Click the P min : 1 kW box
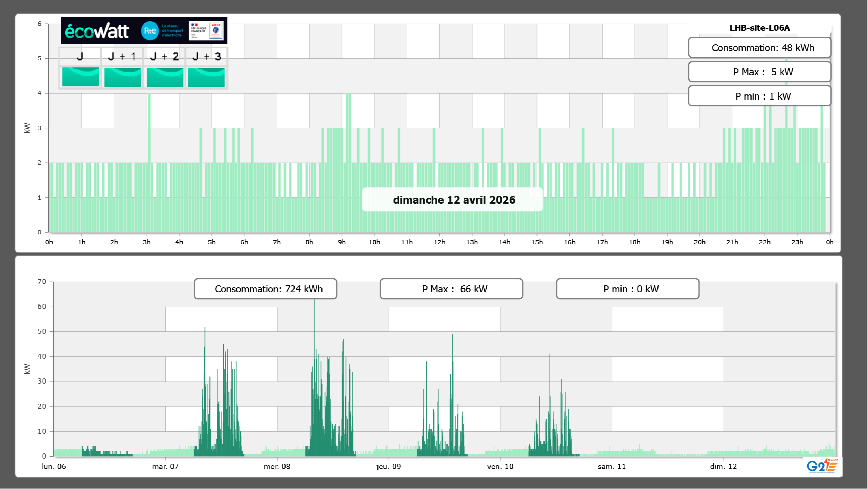Screen dimensions: 868x489 (x=759, y=96)
